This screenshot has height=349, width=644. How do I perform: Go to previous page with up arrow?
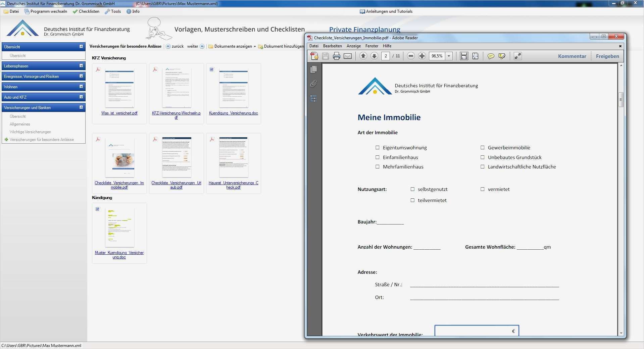(363, 56)
